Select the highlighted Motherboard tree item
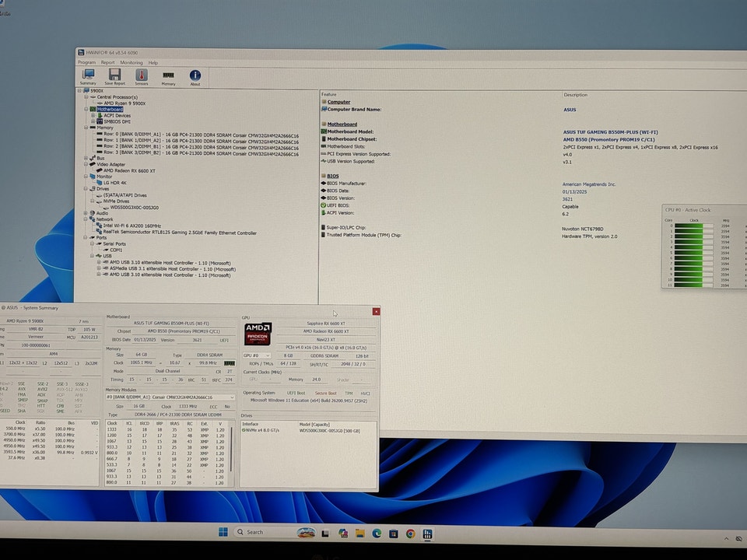The image size is (747, 560). tap(110, 109)
